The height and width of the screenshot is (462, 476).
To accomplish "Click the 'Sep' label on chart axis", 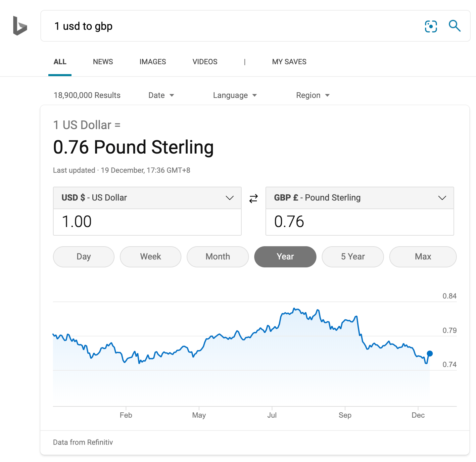I will click(x=345, y=415).
